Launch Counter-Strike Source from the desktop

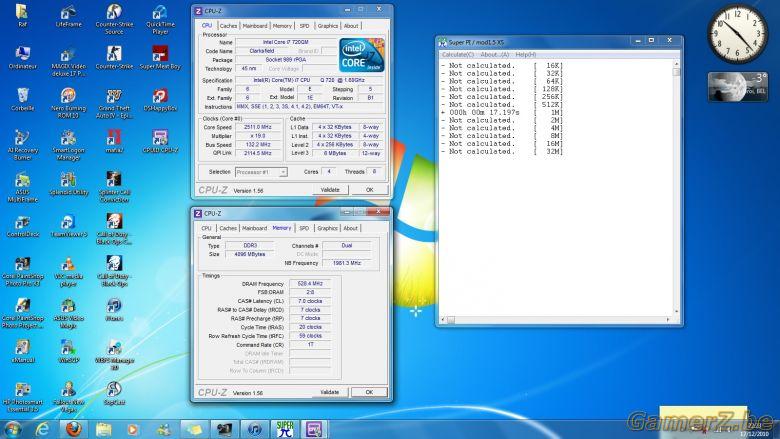click(114, 19)
